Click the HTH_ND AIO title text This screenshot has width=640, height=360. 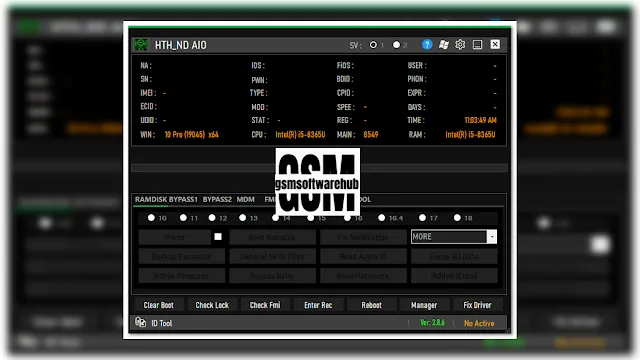tap(180, 45)
